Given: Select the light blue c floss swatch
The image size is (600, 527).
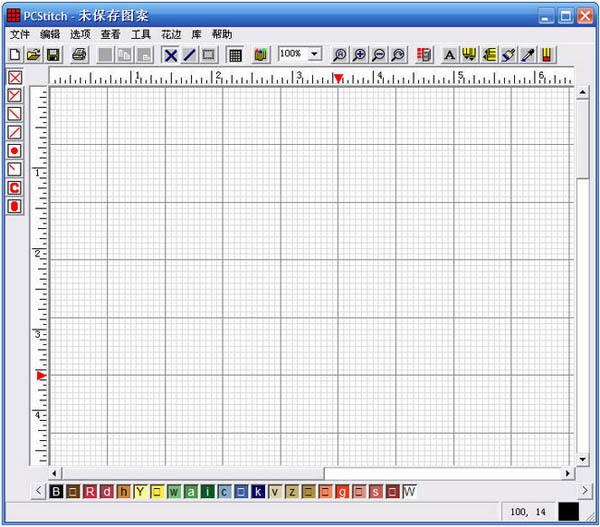Looking at the screenshot, I should 225,492.
